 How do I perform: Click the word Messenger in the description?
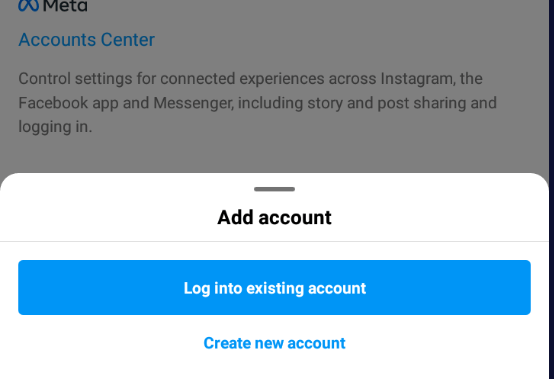point(193,103)
